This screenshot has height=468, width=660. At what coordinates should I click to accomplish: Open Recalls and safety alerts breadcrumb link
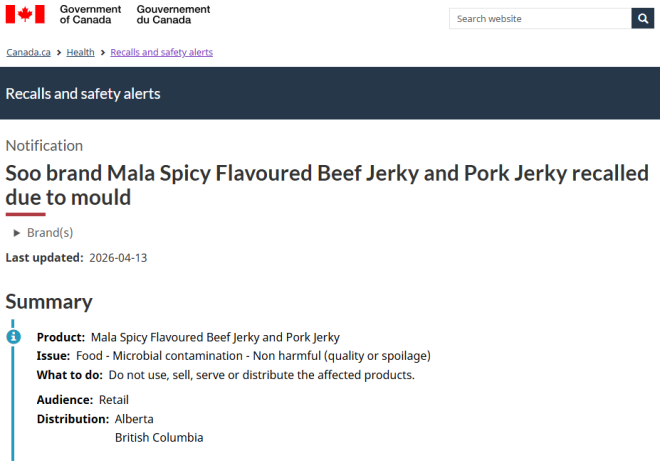161,52
